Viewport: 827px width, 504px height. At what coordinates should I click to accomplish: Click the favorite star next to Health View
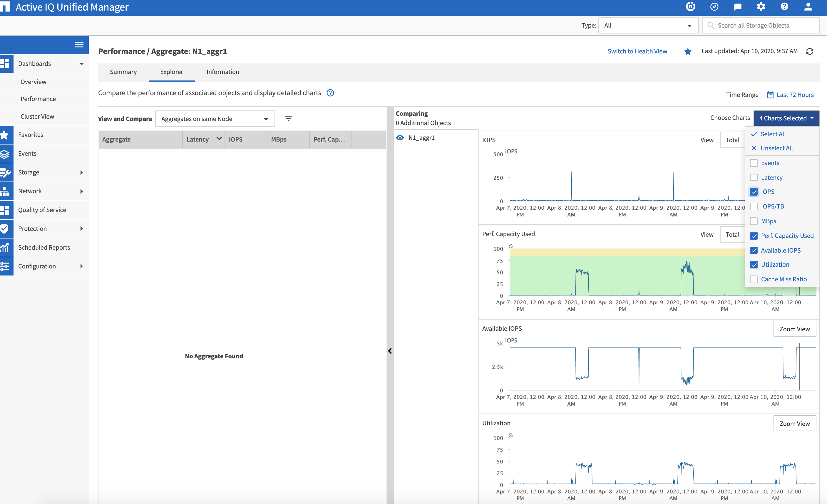pyautogui.click(x=688, y=51)
